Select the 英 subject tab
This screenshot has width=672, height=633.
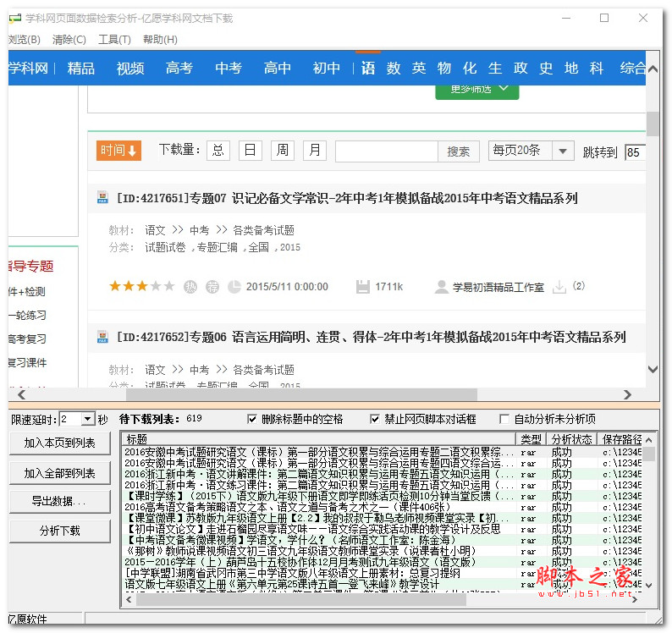coord(419,69)
